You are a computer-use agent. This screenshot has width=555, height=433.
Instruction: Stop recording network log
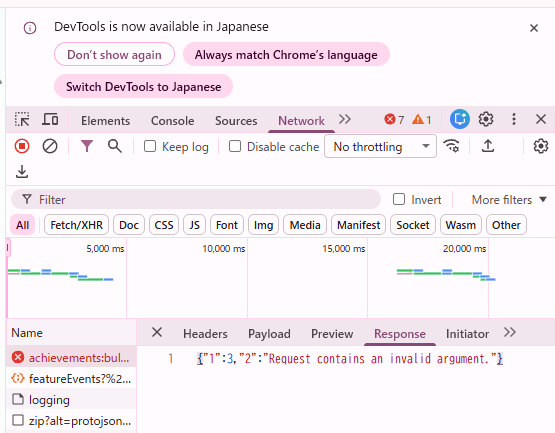22,146
